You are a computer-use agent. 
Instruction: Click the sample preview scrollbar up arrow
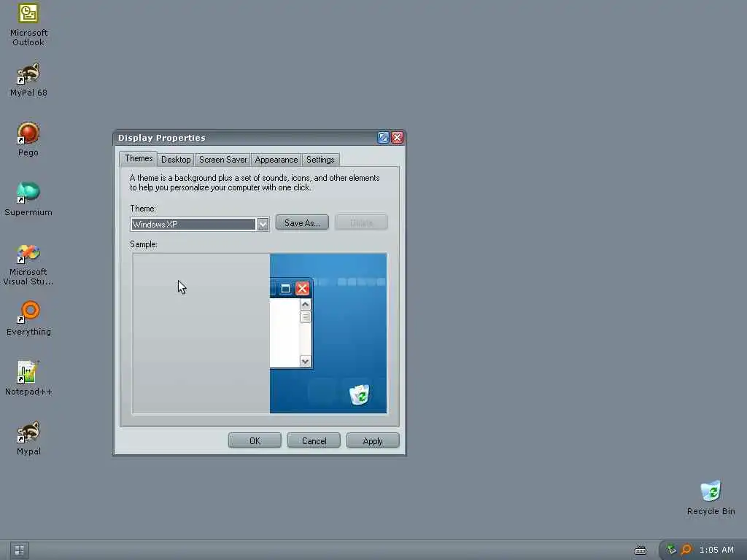pos(306,304)
